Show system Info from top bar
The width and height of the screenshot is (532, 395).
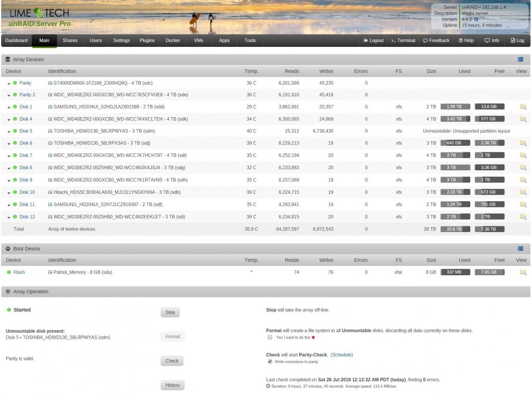pyautogui.click(x=492, y=40)
